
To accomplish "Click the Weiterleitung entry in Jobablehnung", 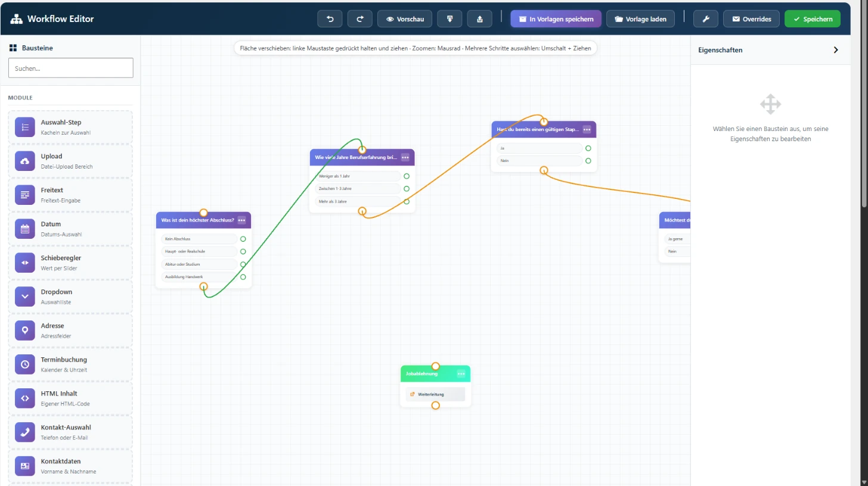I will point(435,394).
